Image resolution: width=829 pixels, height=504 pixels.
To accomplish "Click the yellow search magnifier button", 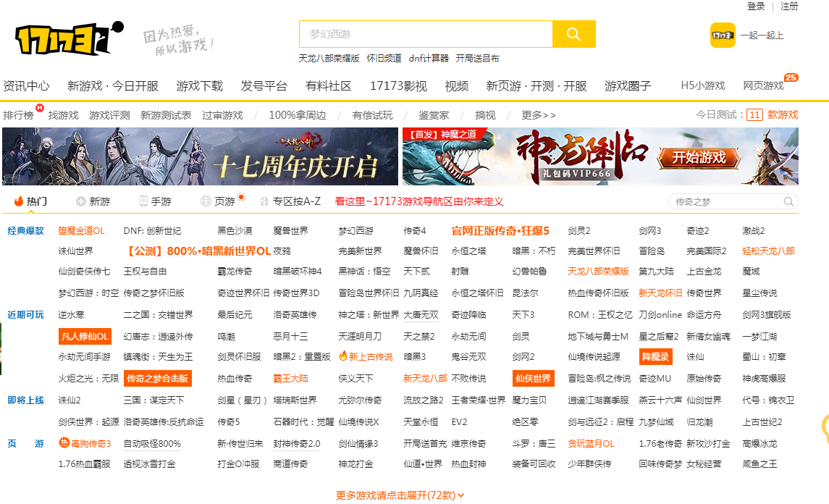I will click(573, 34).
